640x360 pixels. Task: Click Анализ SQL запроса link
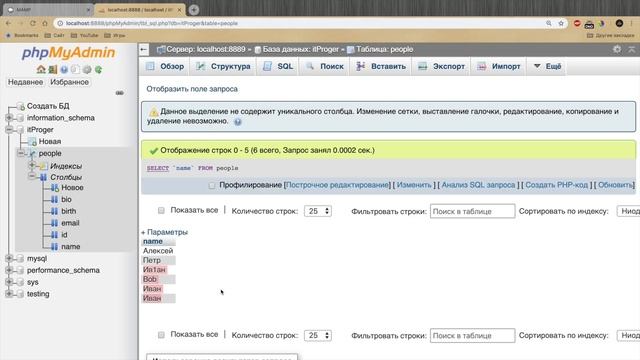coord(478,185)
